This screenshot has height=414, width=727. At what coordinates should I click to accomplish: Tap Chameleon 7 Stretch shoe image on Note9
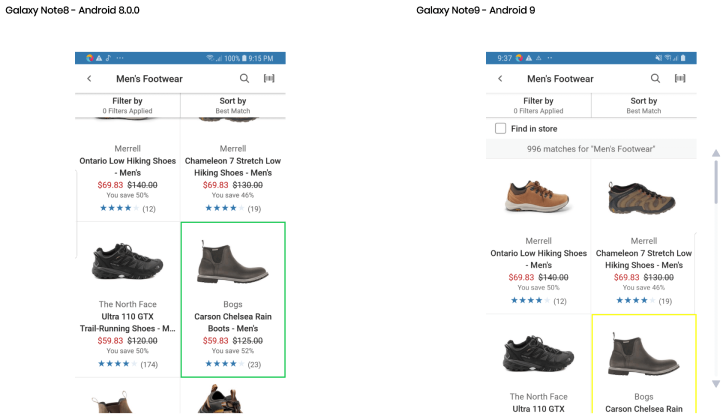[x=644, y=197]
